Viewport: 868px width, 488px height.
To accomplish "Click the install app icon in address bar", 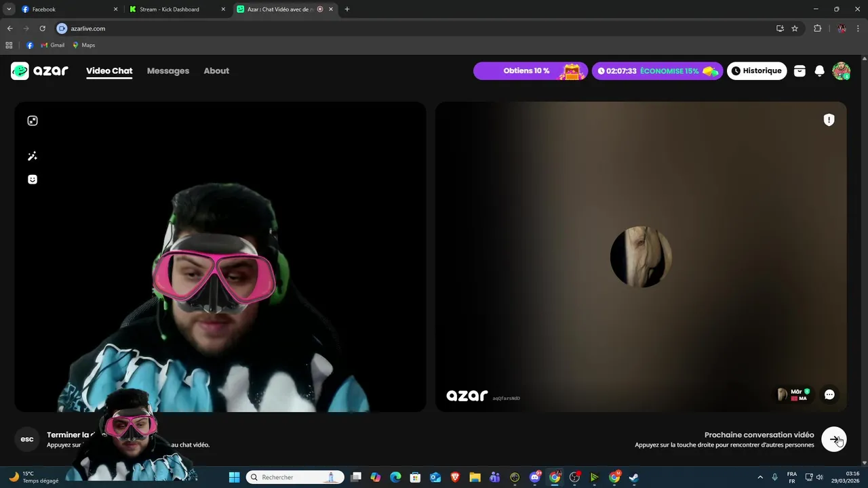I will [780, 28].
